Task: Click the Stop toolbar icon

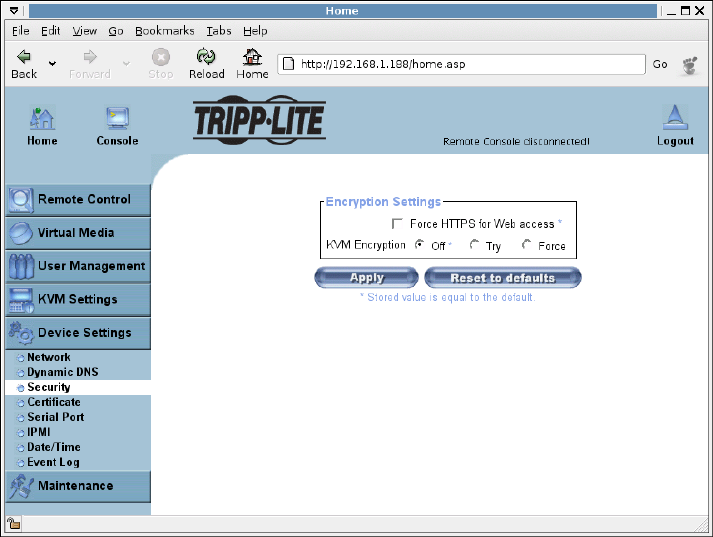Action: click(161, 57)
